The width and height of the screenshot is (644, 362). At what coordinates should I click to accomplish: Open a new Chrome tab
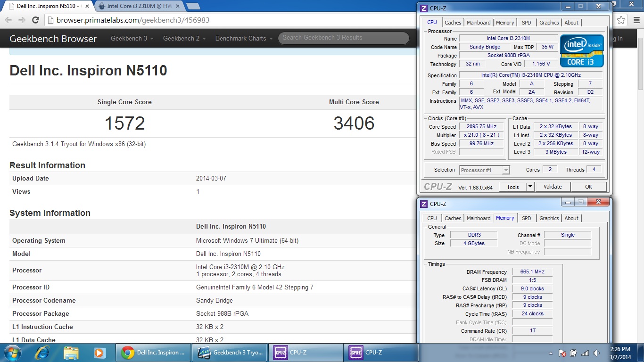pyautogui.click(x=193, y=6)
